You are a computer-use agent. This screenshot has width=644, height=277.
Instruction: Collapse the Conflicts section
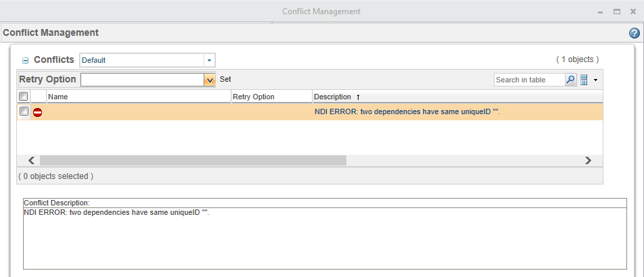click(x=26, y=60)
